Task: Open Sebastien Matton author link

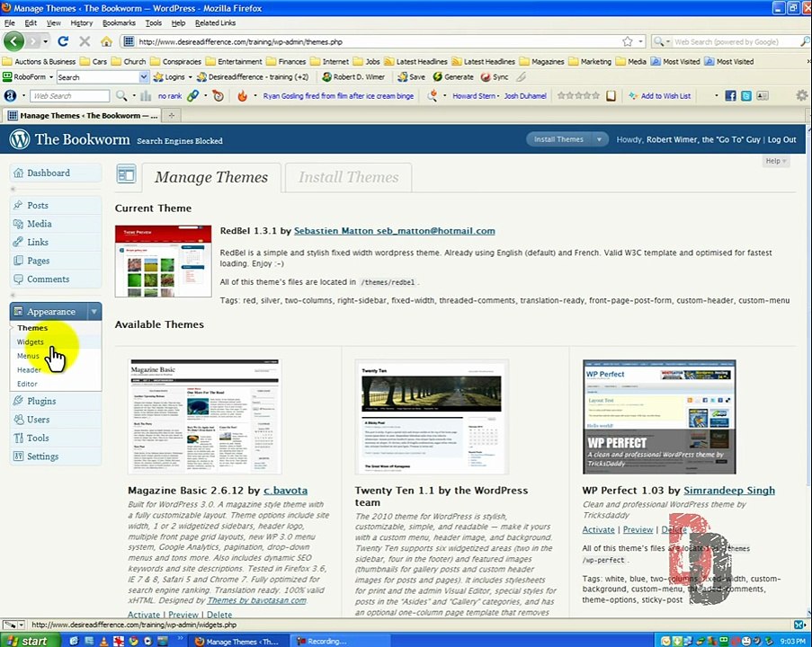Action: click(394, 231)
